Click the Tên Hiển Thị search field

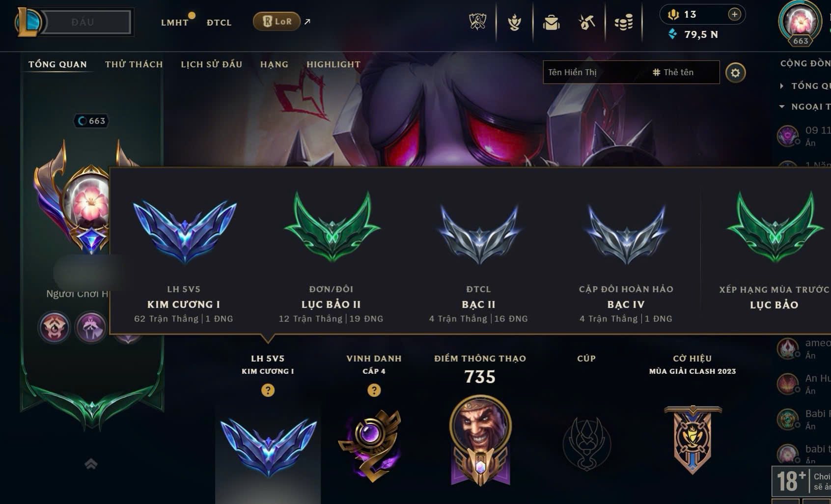(594, 72)
